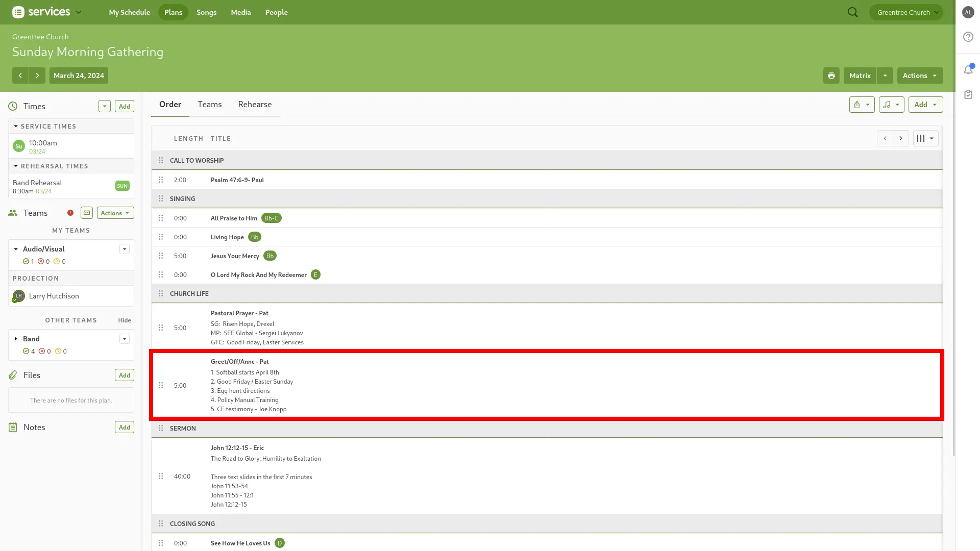Open the notifications bell
Image resolution: width=980 pixels, height=551 pixels.
click(968, 70)
